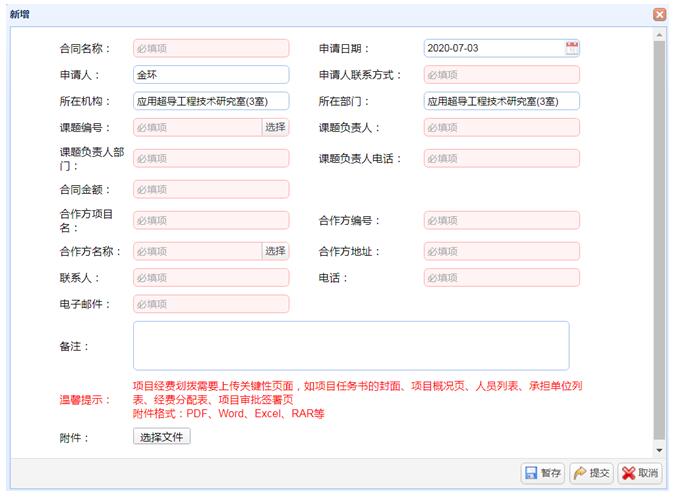This screenshot has width=697, height=502.
Task: Click the 温馨提示 label text
Action: (x=85, y=399)
